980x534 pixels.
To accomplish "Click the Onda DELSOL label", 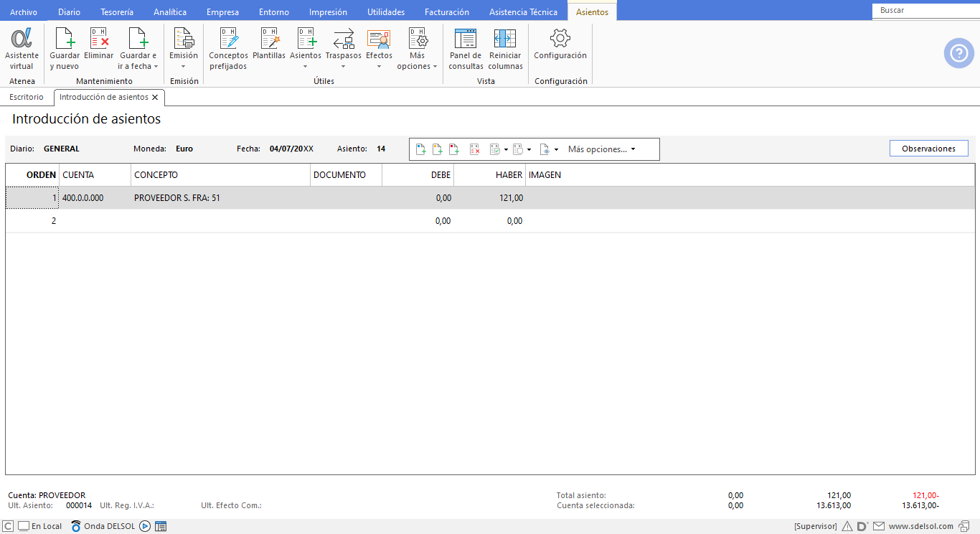I will click(110, 526).
